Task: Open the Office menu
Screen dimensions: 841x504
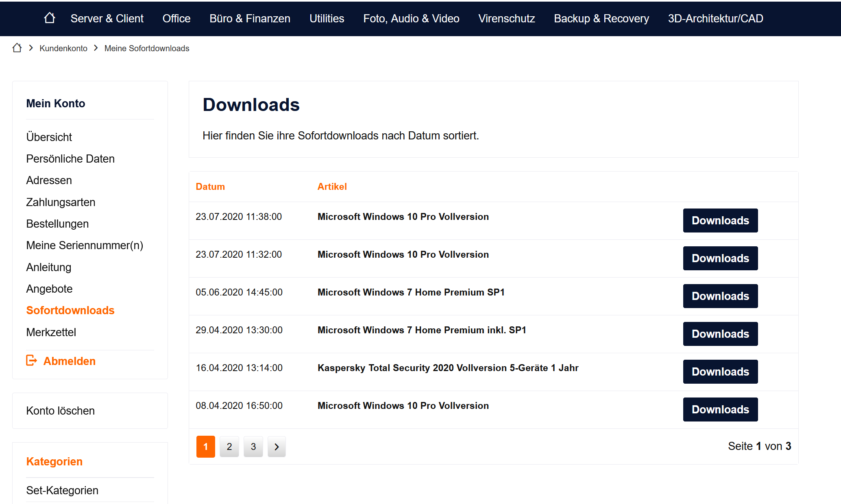Action: (x=176, y=18)
